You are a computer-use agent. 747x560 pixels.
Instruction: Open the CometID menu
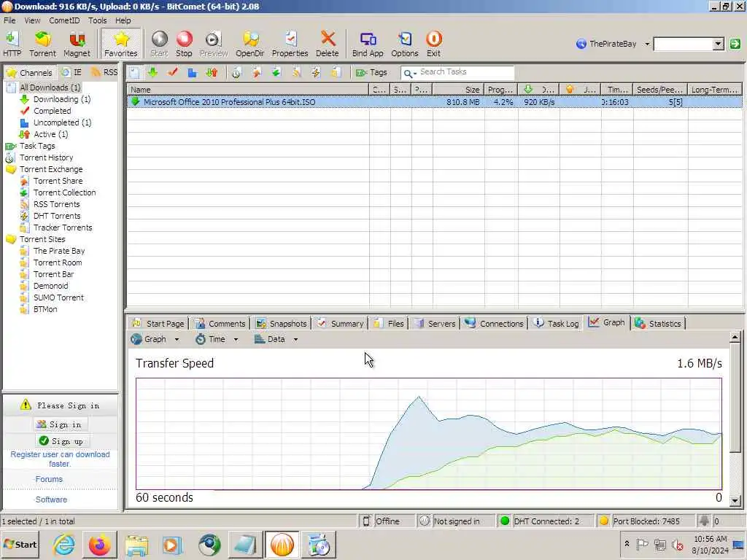pyautogui.click(x=64, y=20)
